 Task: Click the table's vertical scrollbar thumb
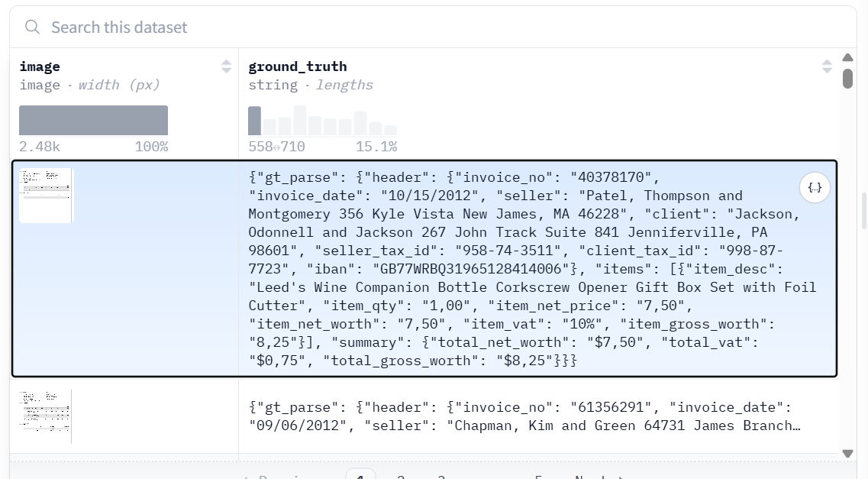pos(847,79)
